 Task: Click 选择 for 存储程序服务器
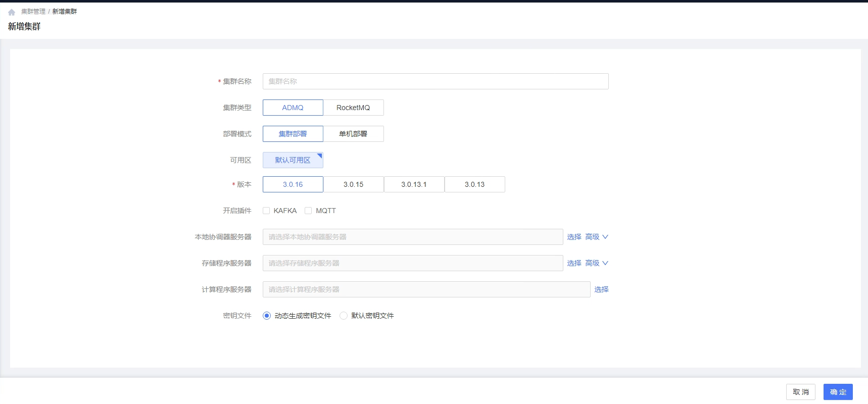pyautogui.click(x=574, y=263)
